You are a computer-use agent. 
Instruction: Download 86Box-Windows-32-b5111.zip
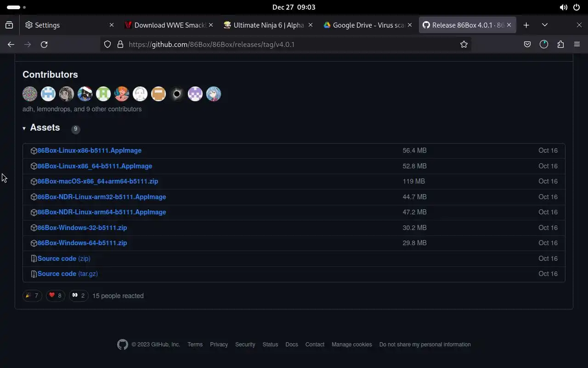click(82, 228)
